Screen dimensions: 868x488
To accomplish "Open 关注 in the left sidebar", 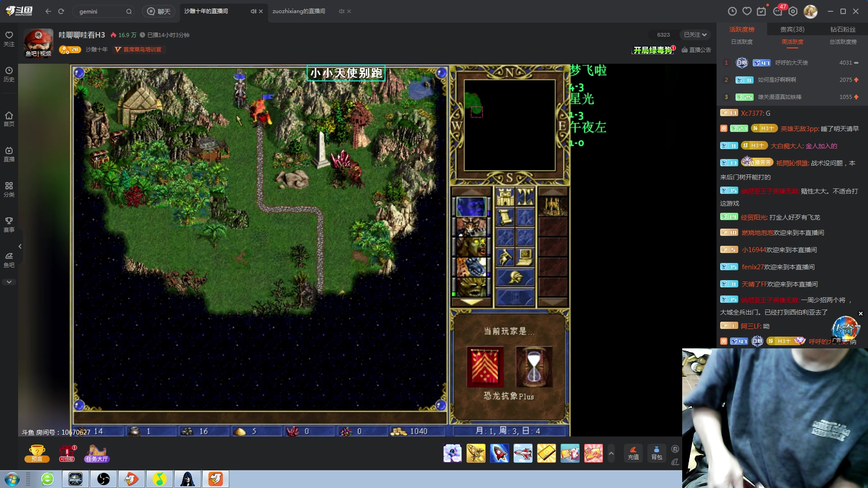I will click(9, 39).
